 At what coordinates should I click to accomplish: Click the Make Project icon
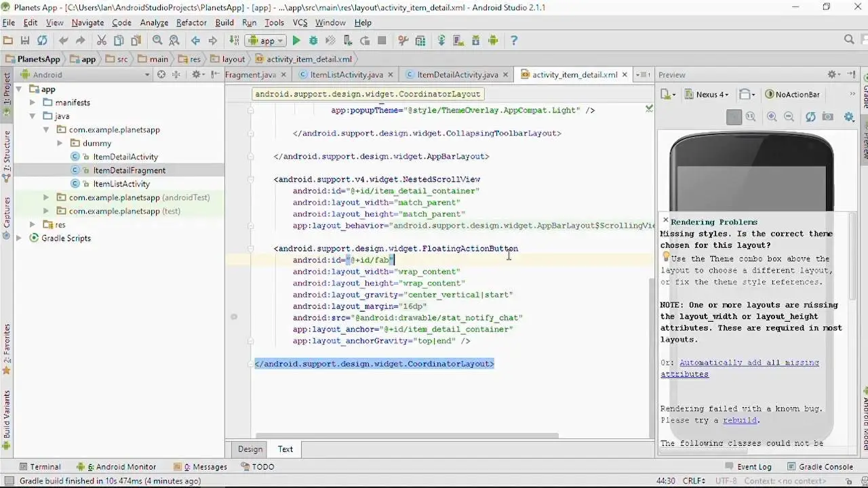coord(234,41)
